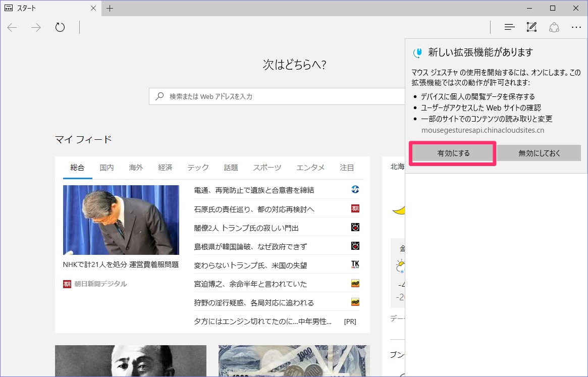Viewport: 588px width, 377px height.
Task: Click source icon beside 閣僚2人 headline
Action: [x=355, y=227]
